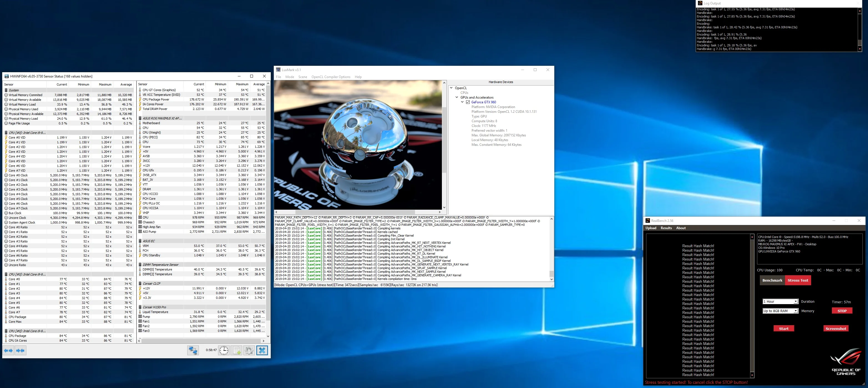Click Republic of Gamers logo in RealBench
The image size is (868, 388).
[846, 362]
